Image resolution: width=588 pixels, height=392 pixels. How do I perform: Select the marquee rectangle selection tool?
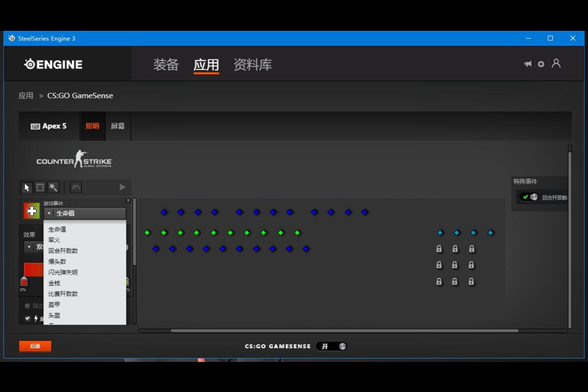click(40, 187)
